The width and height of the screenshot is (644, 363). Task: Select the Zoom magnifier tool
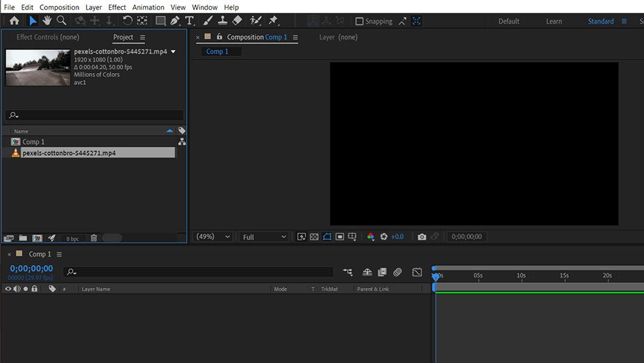point(62,21)
